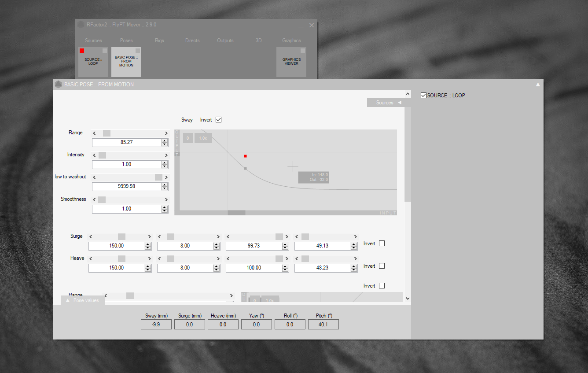Increase the Sway Range value with the spinner
This screenshot has height=373, width=588.
pyautogui.click(x=165, y=141)
